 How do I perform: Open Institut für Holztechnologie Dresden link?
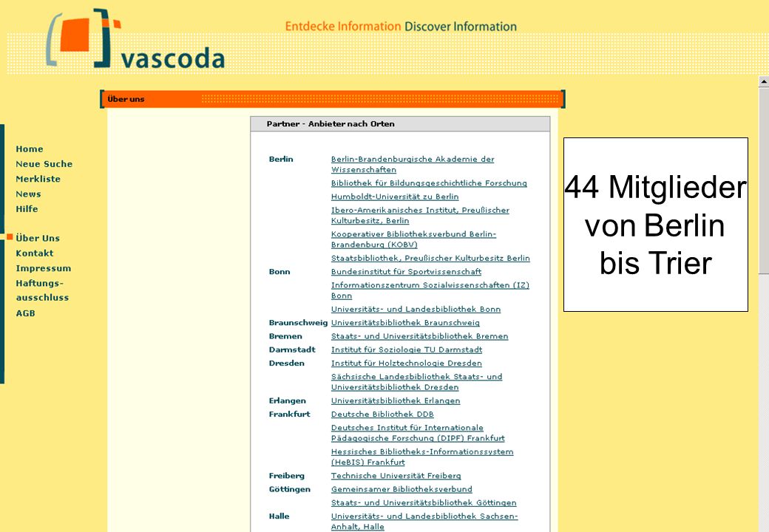(406, 363)
